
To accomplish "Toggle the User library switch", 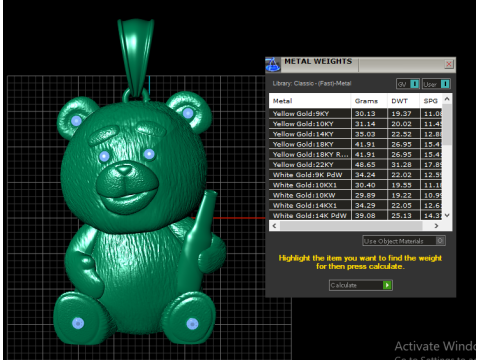I will pos(436,84).
